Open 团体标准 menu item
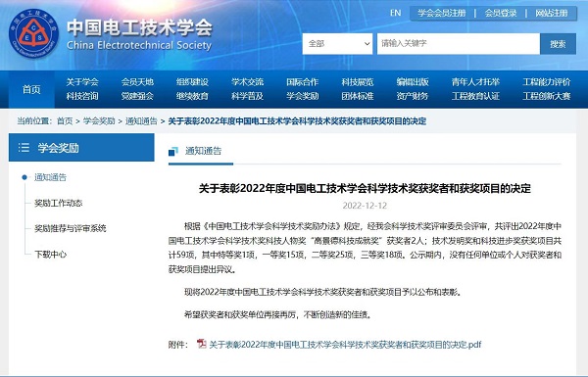 [x=358, y=96]
